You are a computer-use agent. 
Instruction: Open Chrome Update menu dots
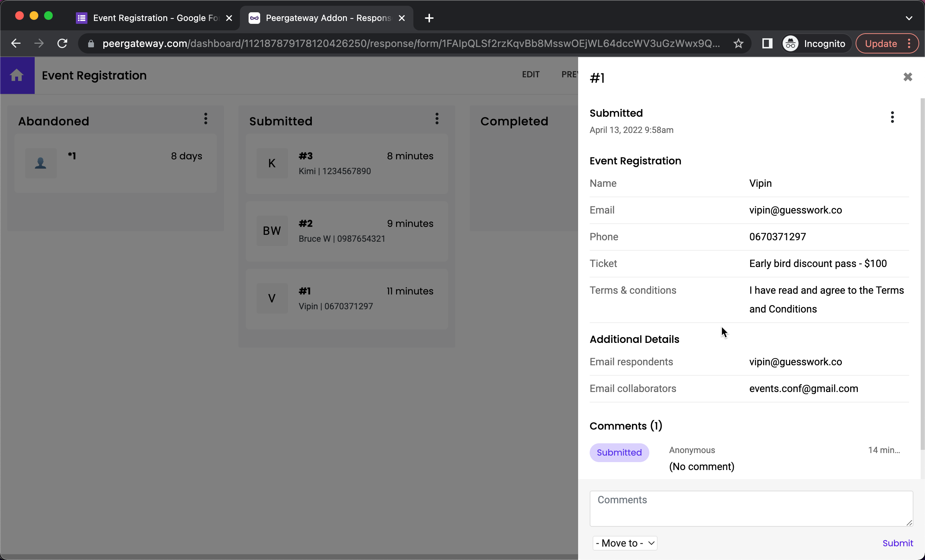click(x=909, y=44)
